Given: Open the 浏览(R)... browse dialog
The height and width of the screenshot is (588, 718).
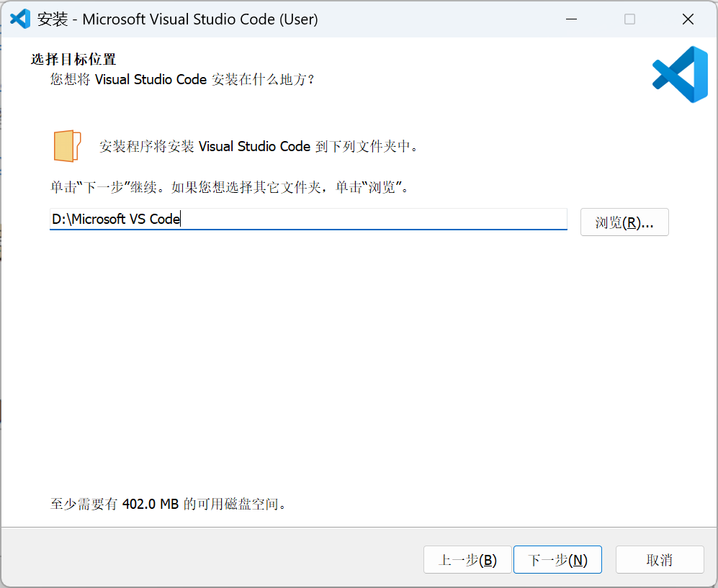Looking at the screenshot, I should pyautogui.click(x=624, y=222).
